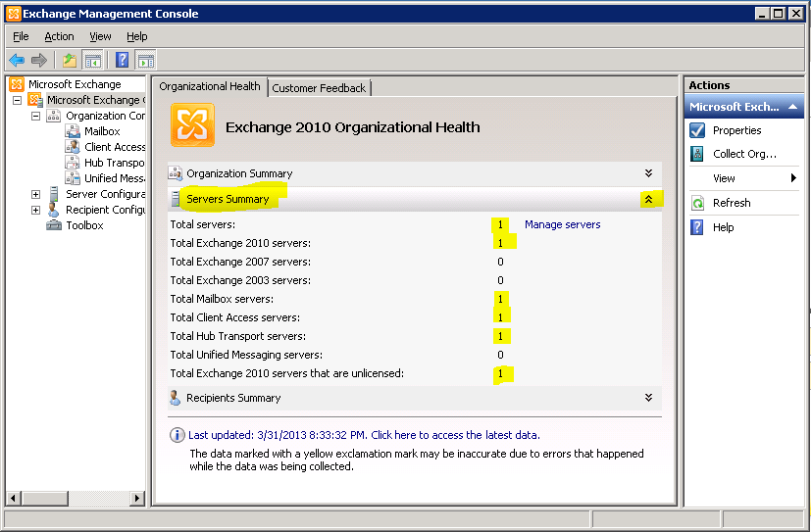Click the Forward arrow toolbar icon
Viewport: 811px width, 532px height.
[39, 60]
